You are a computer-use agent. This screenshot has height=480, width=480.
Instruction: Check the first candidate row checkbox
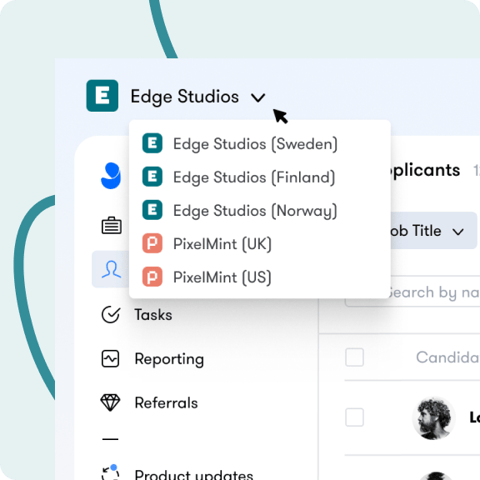click(x=354, y=417)
